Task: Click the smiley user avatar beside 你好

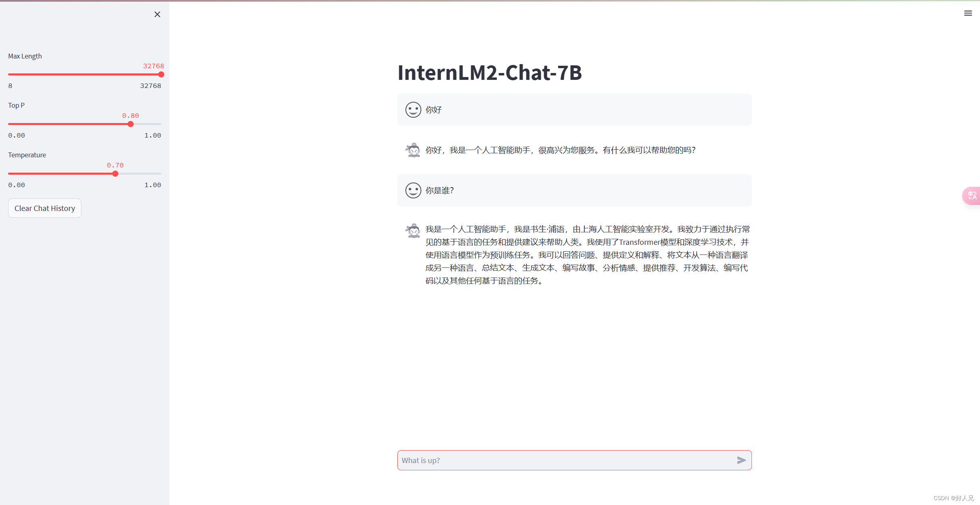Action: (413, 109)
